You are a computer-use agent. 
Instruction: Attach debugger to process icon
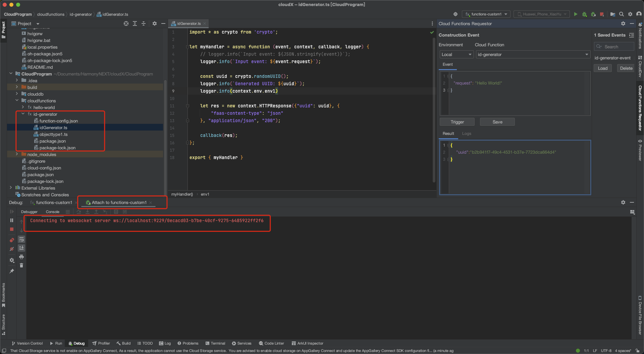tap(593, 14)
